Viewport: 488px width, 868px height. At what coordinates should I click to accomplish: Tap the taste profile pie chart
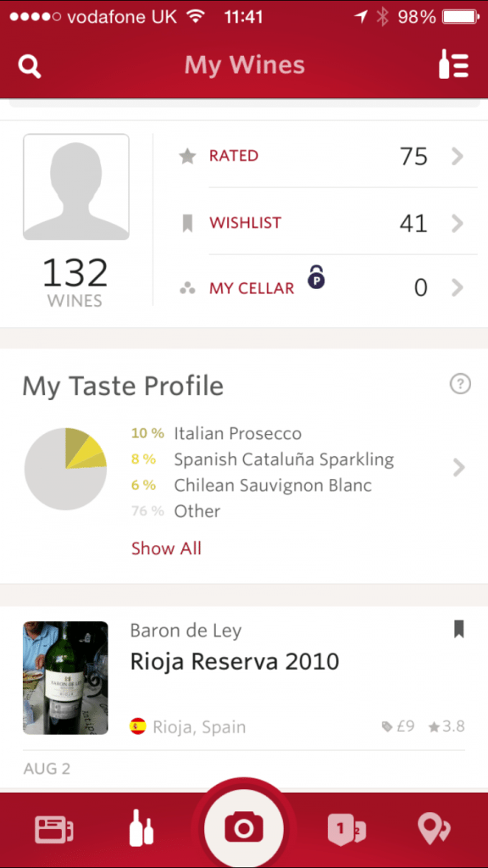click(65, 469)
